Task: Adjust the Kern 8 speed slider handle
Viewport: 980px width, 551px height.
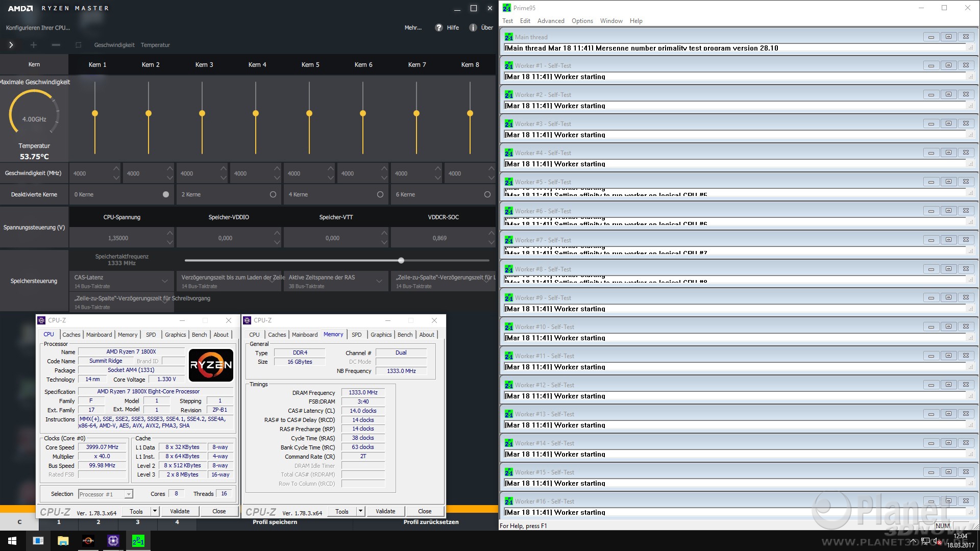Action: 470,113
